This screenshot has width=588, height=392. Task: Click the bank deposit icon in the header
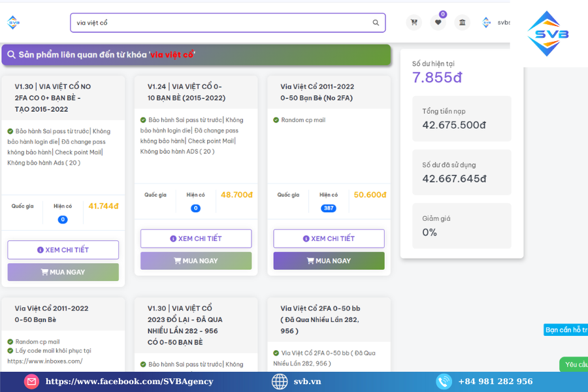(462, 22)
